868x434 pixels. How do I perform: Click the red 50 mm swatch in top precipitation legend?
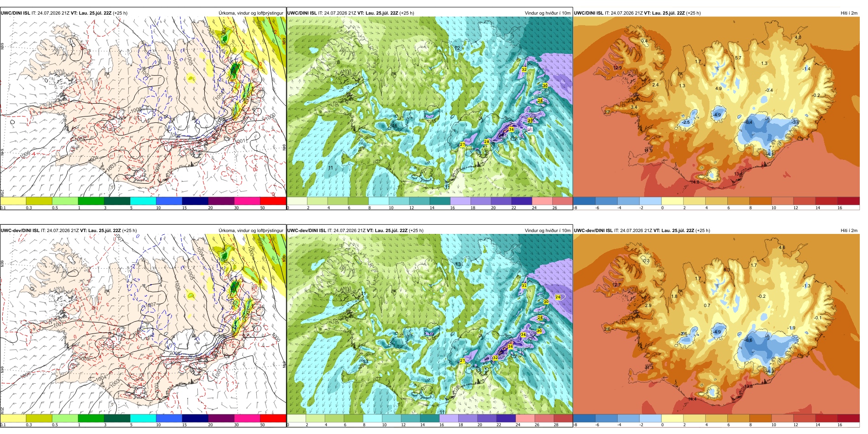point(273,201)
